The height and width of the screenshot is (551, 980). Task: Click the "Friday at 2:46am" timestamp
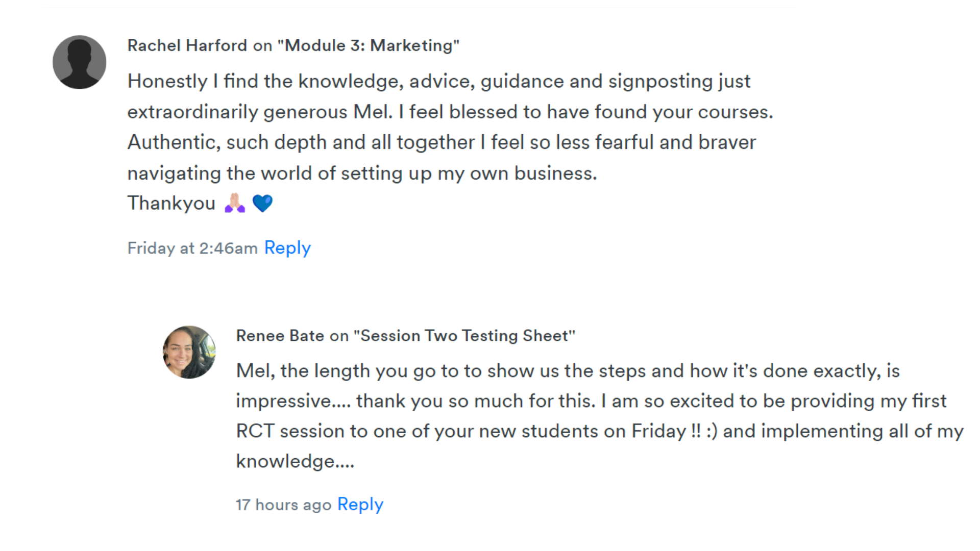click(192, 248)
